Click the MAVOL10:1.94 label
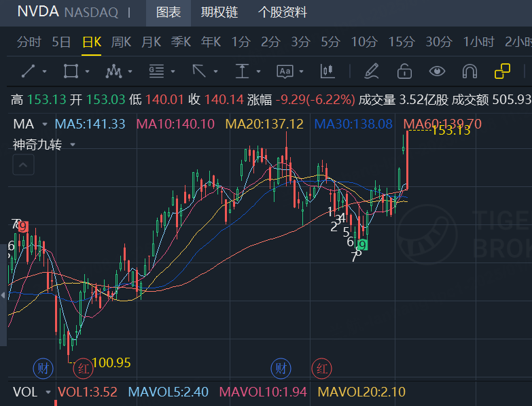This screenshot has height=406, width=532. (263, 392)
